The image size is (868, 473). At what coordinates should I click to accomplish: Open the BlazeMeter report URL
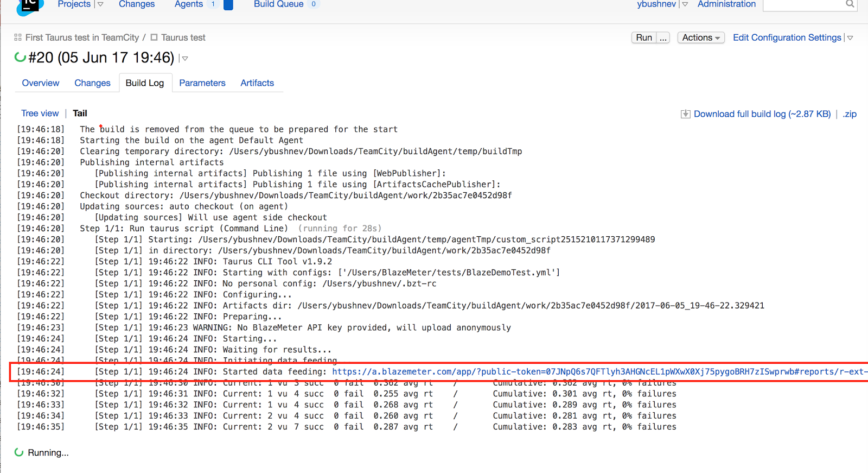point(600,372)
